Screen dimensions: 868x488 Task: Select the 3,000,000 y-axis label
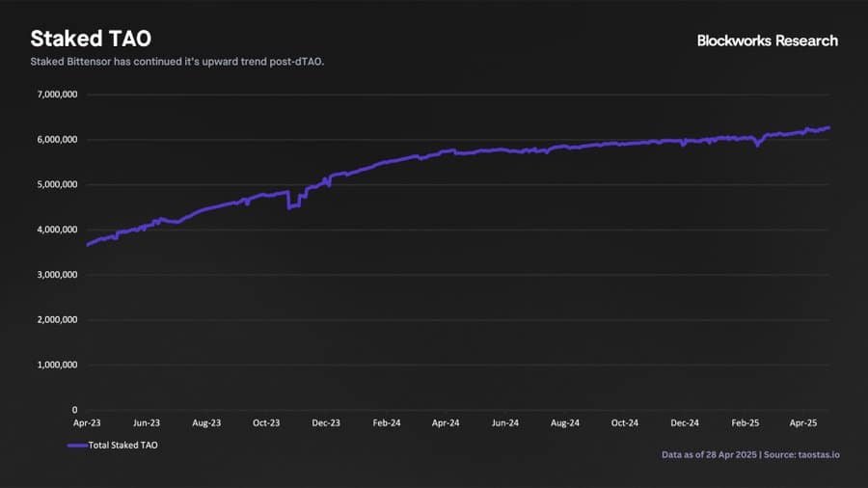point(57,275)
